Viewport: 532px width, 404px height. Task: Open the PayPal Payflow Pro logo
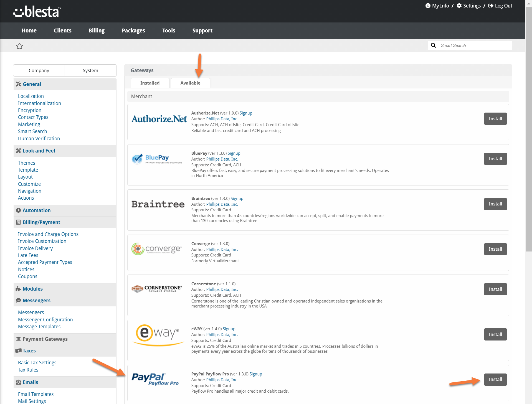[x=155, y=379]
